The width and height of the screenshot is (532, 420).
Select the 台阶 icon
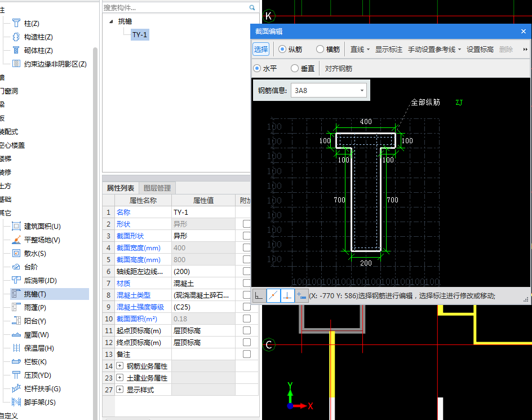pos(16,267)
